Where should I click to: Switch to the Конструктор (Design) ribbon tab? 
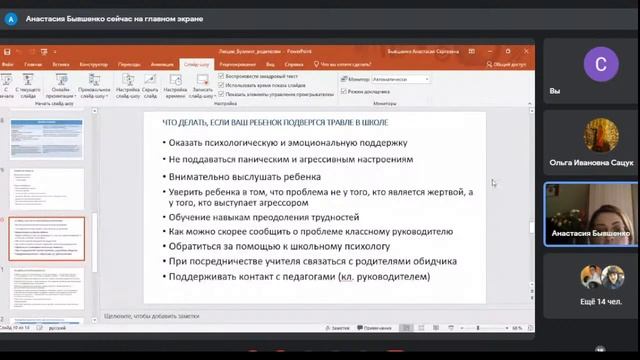pos(93,64)
